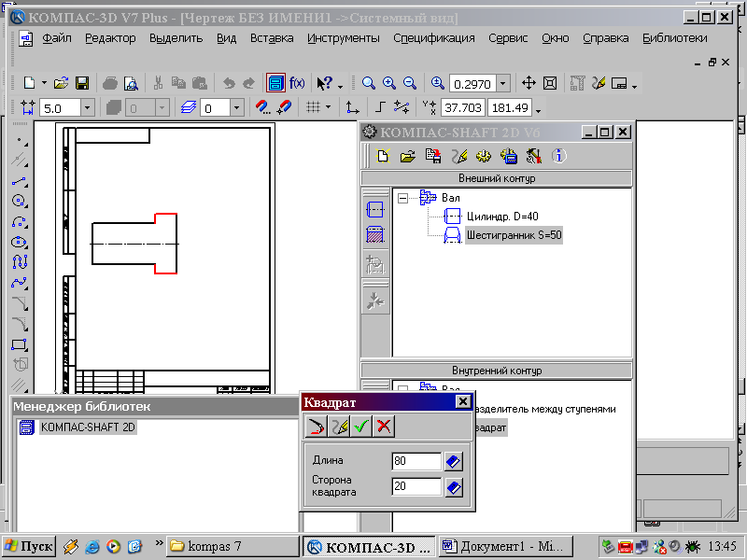Open the Сервис menu
Screen dimensions: 747x560
point(508,38)
